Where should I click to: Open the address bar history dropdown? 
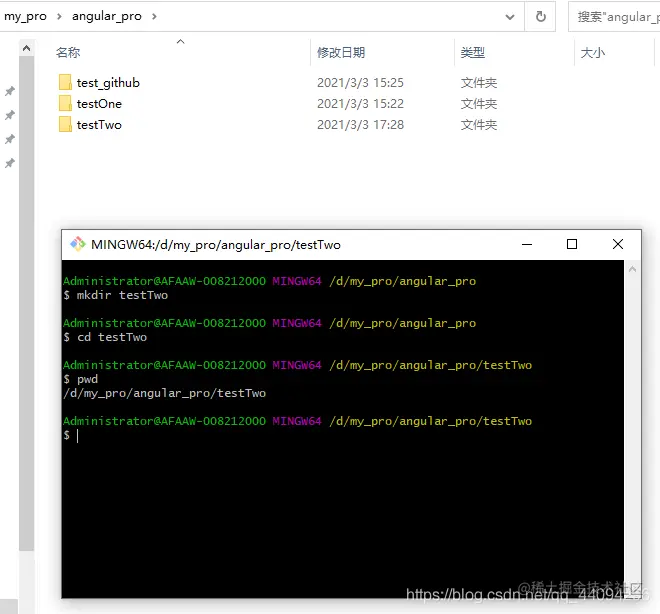click(510, 17)
